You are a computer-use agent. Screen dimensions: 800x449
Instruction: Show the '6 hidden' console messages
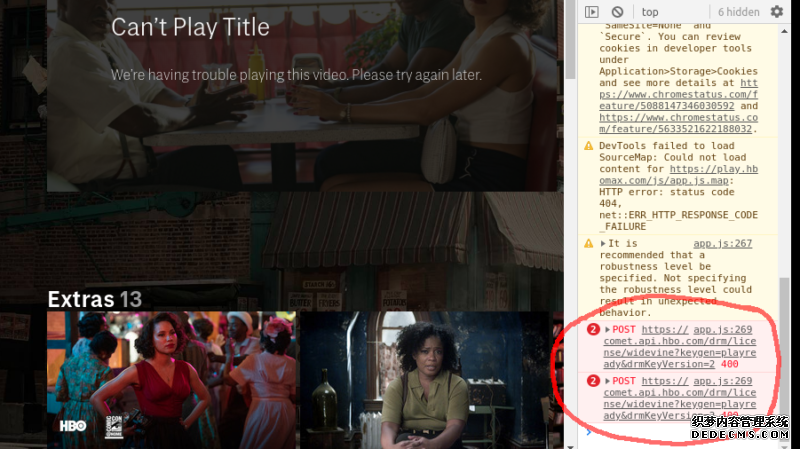click(x=738, y=12)
